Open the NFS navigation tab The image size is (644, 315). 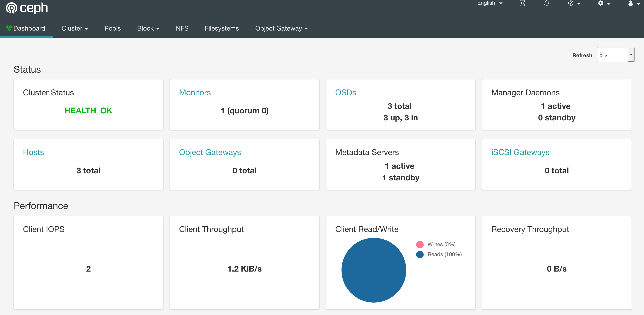(182, 29)
